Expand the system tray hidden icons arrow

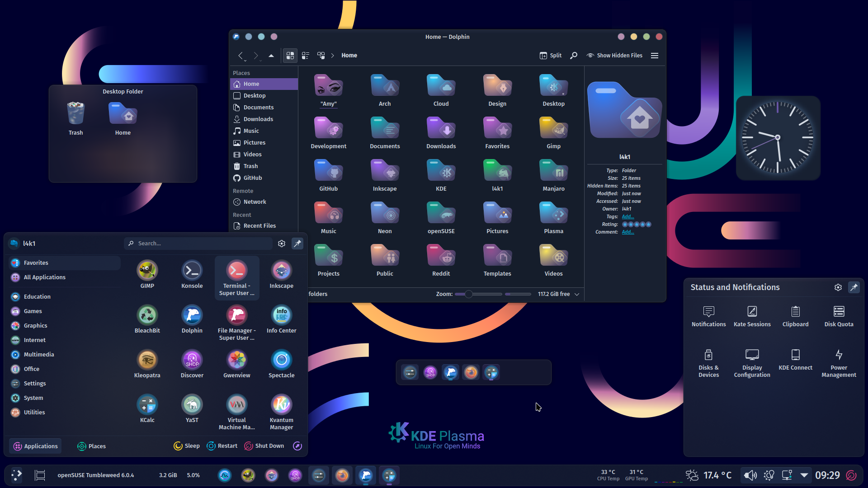[804, 475]
